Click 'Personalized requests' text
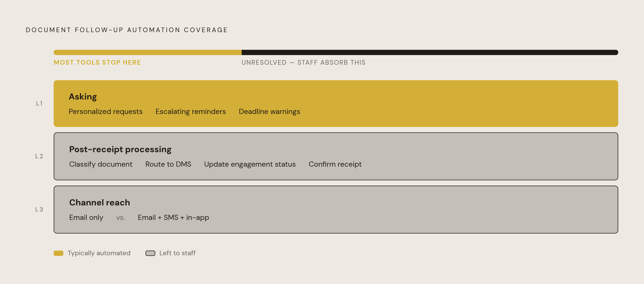This screenshot has height=284, width=644. [x=106, y=112]
